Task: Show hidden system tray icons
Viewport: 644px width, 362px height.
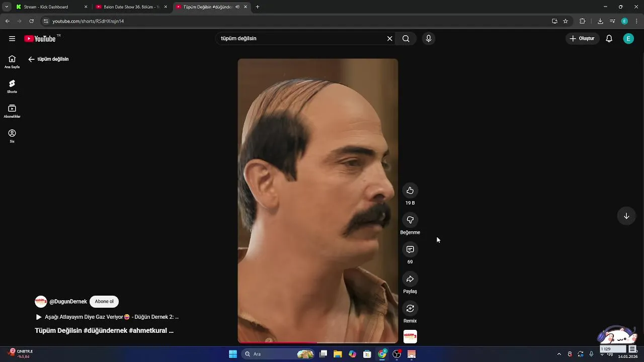Action: pyautogui.click(x=559, y=354)
